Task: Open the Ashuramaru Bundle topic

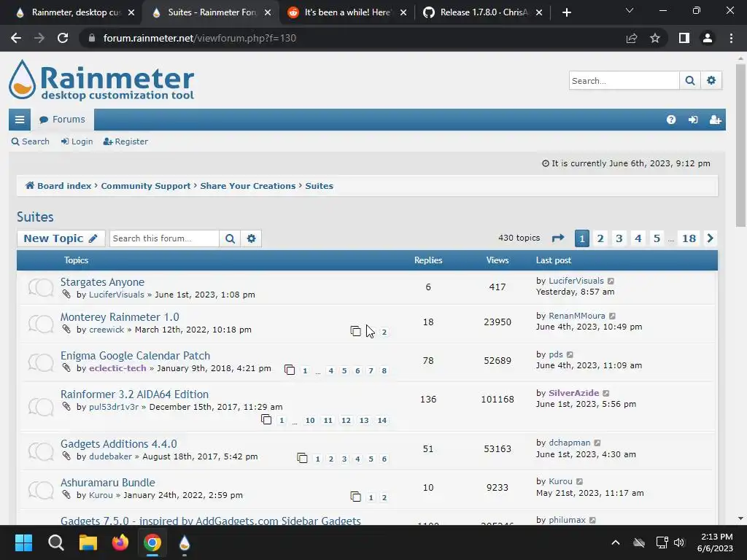Action: 108,483
